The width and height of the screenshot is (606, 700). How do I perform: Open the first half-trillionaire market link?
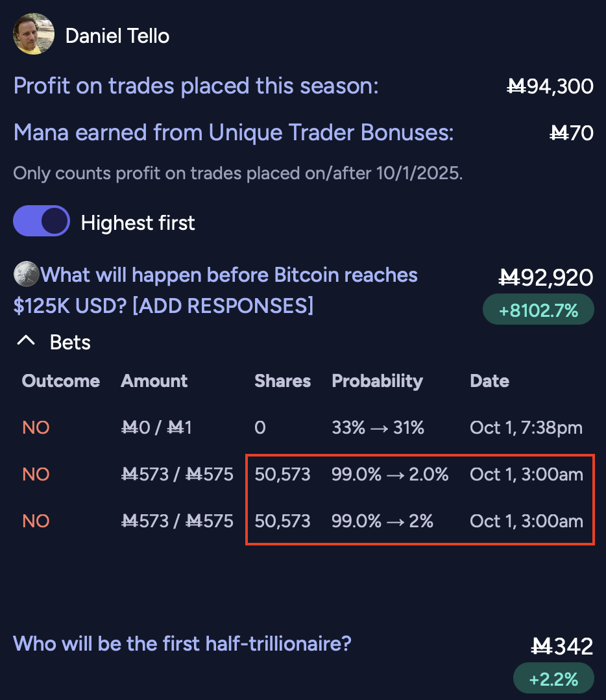(x=182, y=644)
